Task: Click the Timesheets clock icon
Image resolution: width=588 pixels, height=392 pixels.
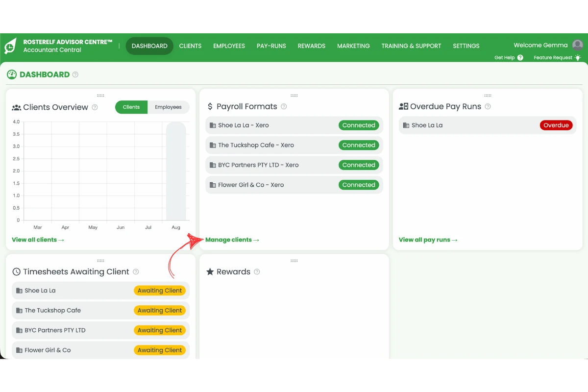Action: 16,272
